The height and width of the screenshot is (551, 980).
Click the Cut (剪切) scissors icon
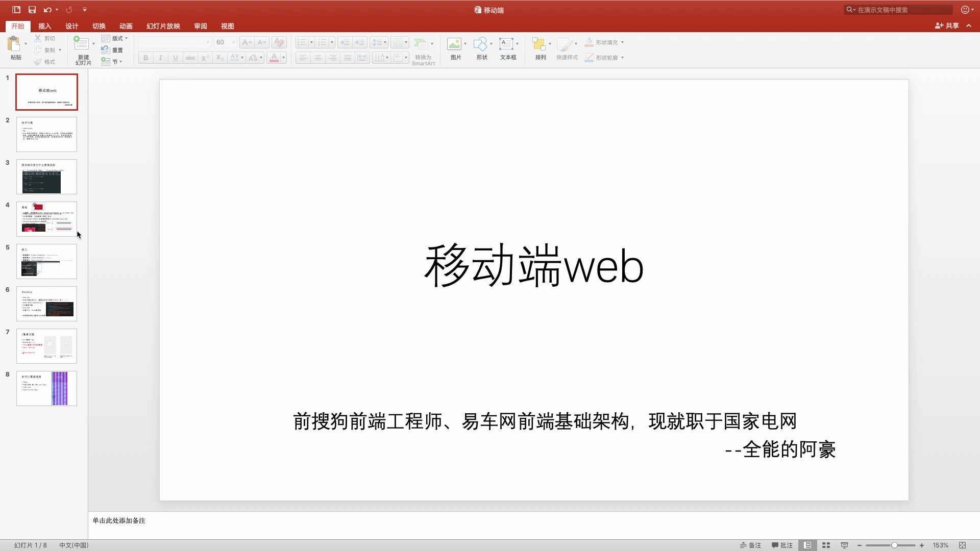click(38, 38)
